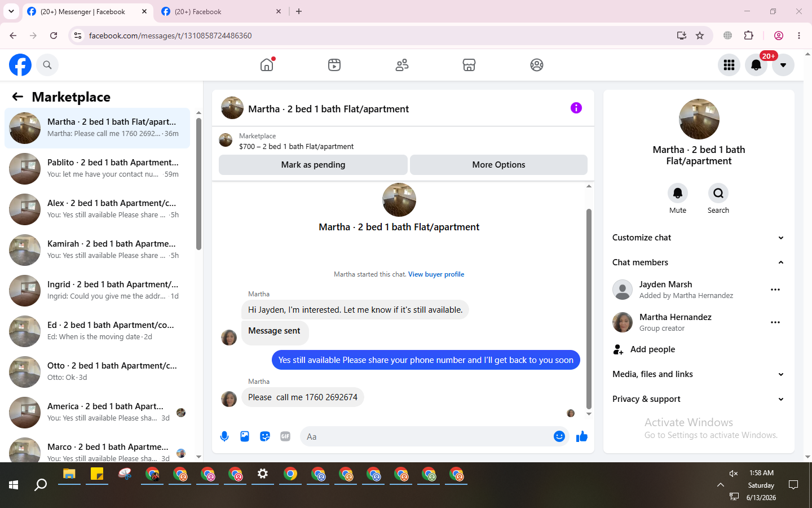Open options for Jayden Marsh member
812x508 pixels.
coord(775,290)
